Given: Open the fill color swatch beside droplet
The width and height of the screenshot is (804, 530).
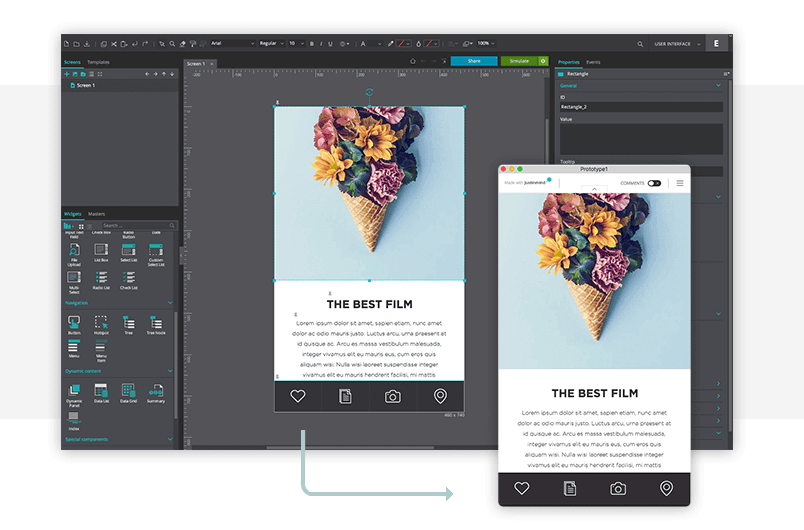Looking at the screenshot, I should (431, 44).
